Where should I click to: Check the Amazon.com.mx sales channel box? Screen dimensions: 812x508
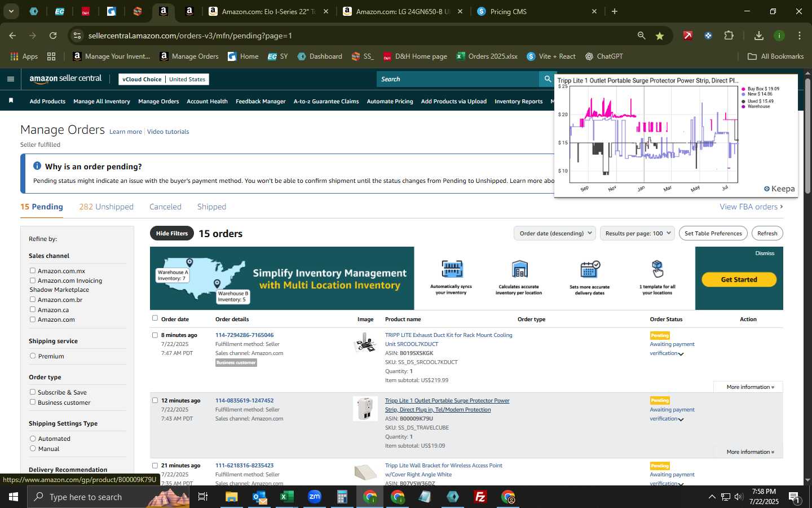33,271
